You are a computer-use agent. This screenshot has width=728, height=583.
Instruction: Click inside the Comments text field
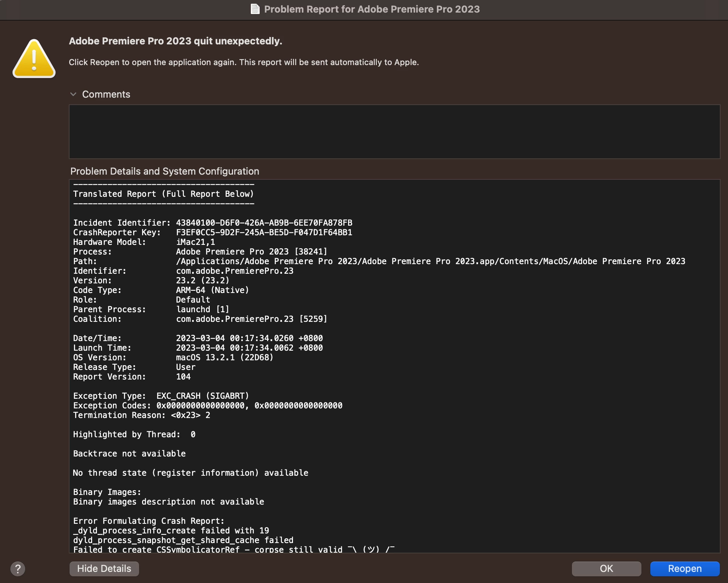(x=394, y=132)
